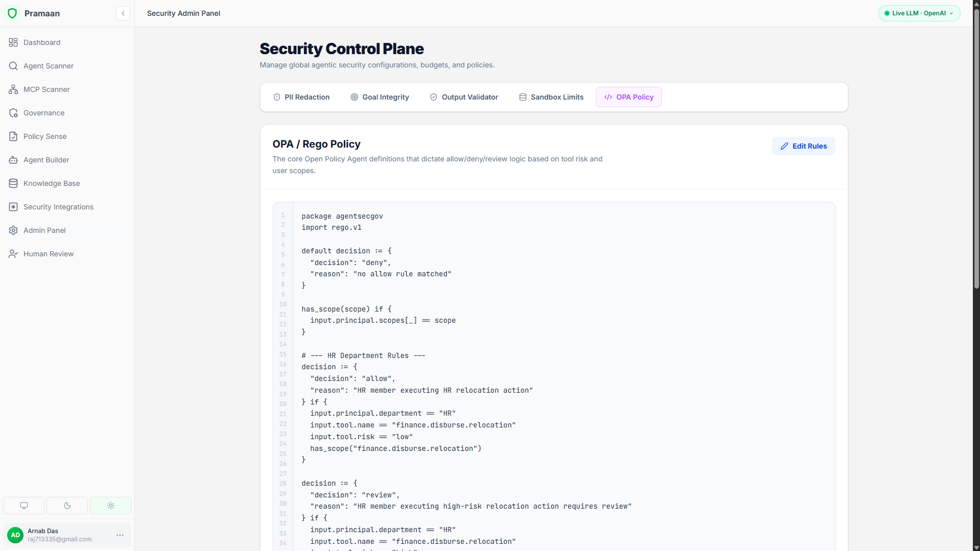The width and height of the screenshot is (980, 551).
Task: Click the Edit Rules button
Action: (804, 146)
